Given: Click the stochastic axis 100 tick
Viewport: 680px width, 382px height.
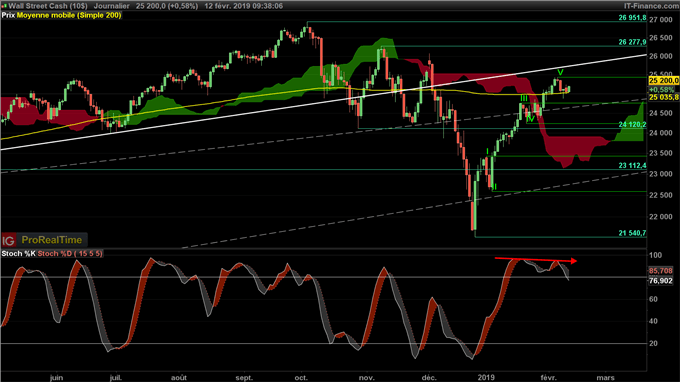Looking at the screenshot, I should (655, 255).
